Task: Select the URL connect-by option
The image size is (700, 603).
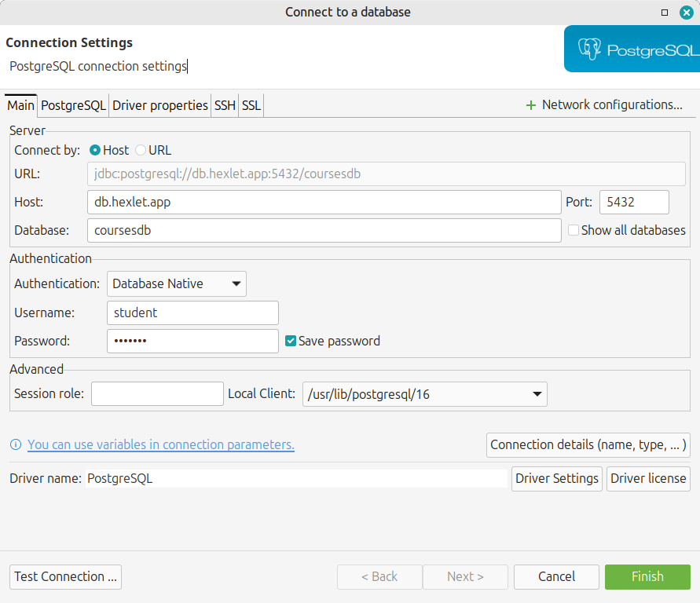Action: click(x=141, y=150)
